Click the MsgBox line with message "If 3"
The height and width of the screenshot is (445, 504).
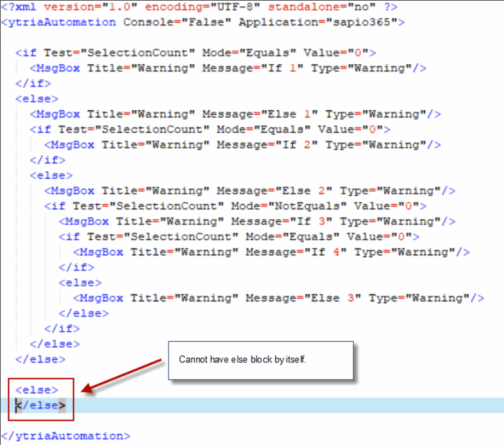click(x=256, y=222)
